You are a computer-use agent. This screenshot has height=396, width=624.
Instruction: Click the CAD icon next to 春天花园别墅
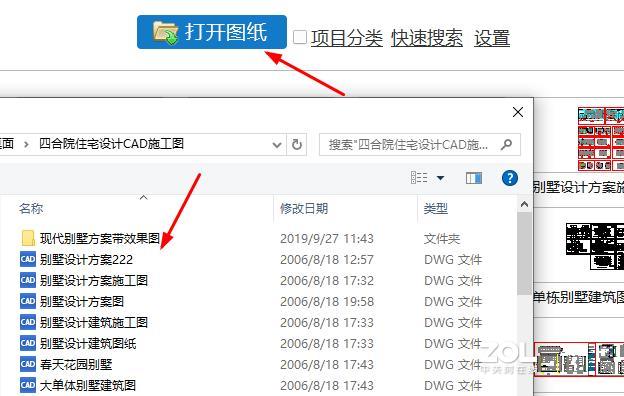click(x=28, y=364)
